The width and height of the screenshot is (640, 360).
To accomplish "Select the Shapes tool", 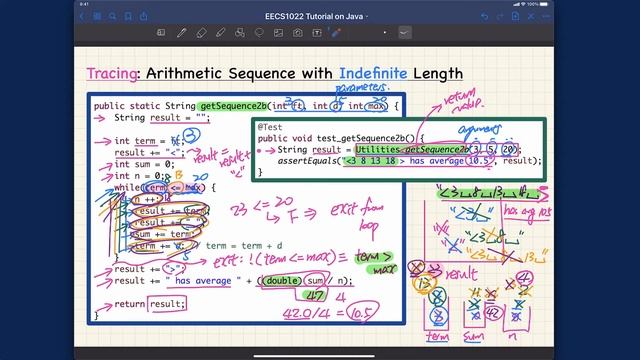I will pos(240,33).
